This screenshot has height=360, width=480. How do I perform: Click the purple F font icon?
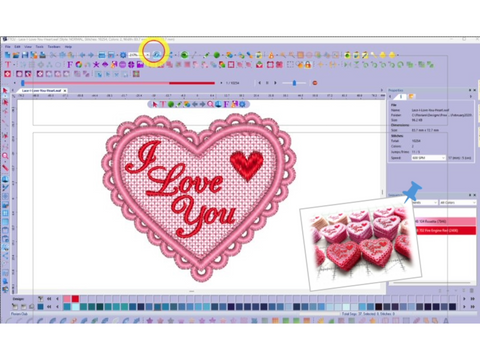point(70,64)
